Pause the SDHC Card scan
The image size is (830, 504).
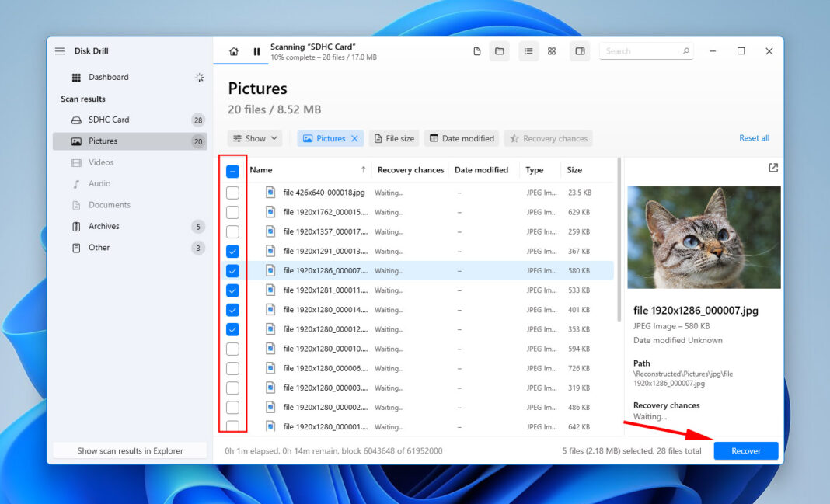coord(257,50)
